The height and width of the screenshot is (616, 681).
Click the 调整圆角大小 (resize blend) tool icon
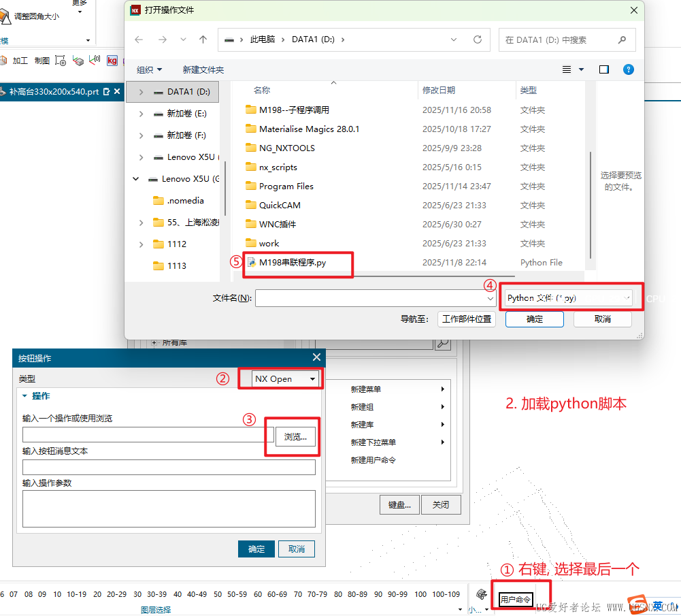(4, 16)
